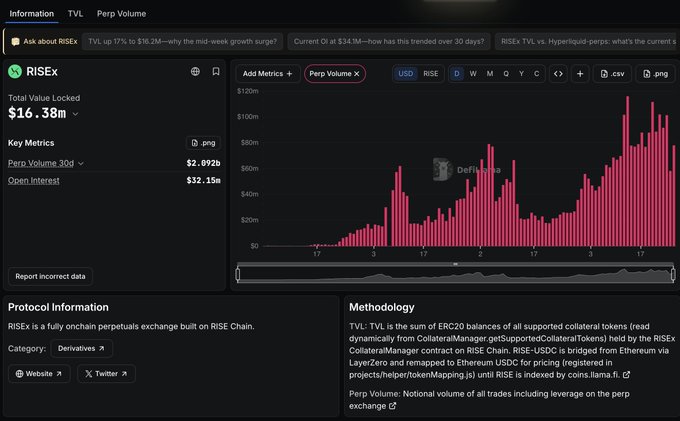Screen dimensions: 680x421
Task: Ask about Current OI trend suggestion
Action: pyautogui.click(x=389, y=41)
